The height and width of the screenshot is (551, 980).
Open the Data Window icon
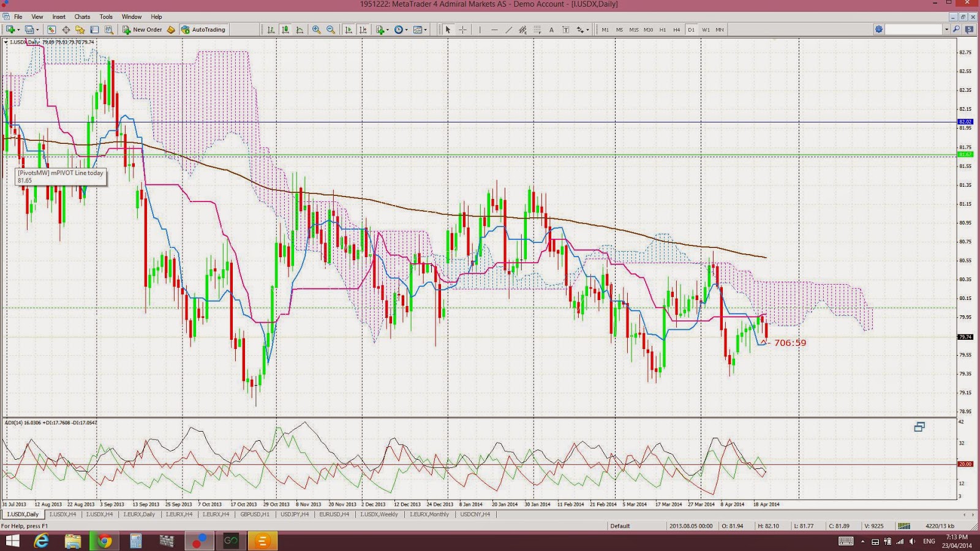pyautogui.click(x=66, y=29)
